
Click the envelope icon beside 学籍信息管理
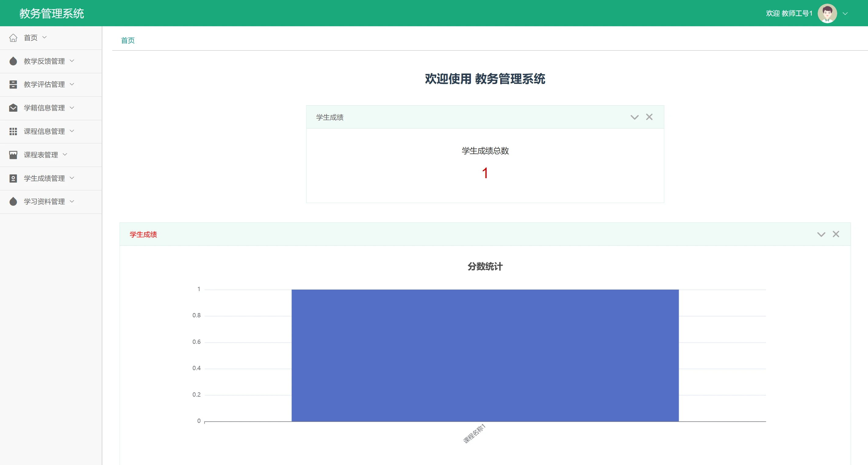pyautogui.click(x=13, y=108)
